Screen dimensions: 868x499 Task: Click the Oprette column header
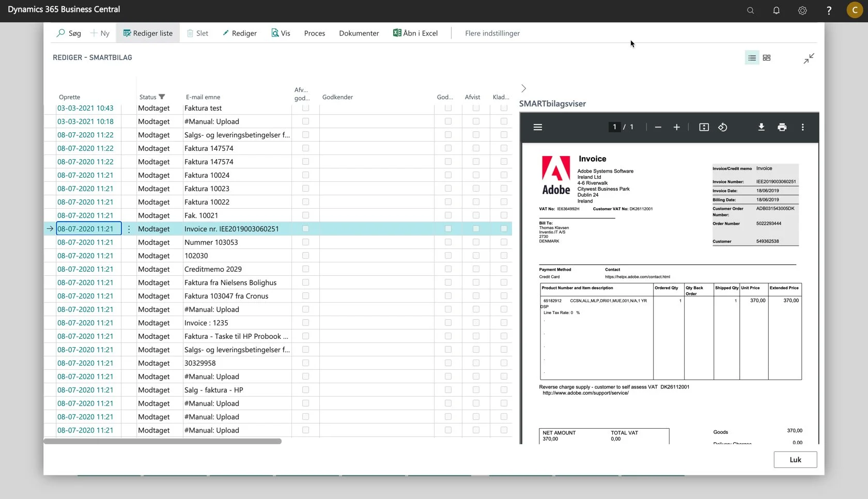pyautogui.click(x=69, y=97)
